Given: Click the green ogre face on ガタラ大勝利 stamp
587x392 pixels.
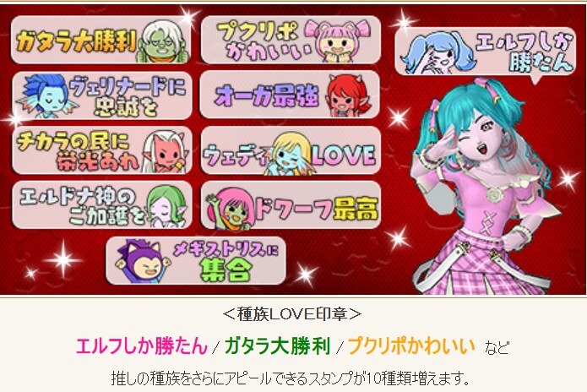Looking at the screenshot, I should click(162, 41).
